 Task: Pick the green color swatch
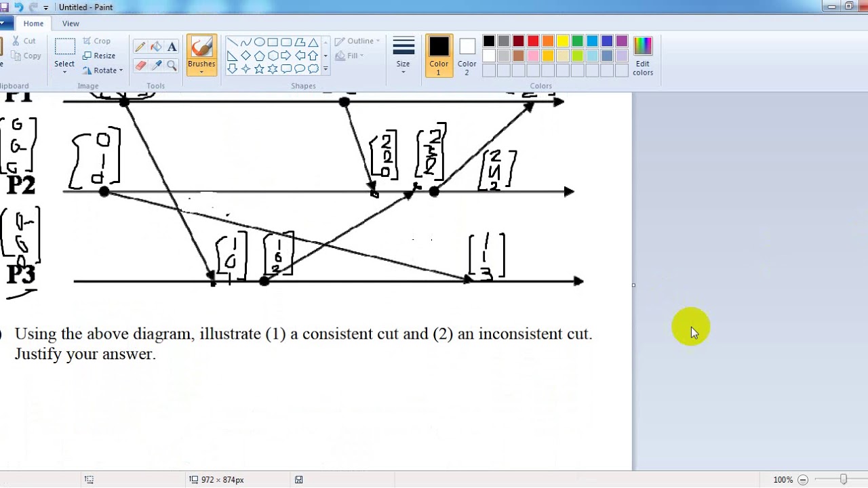578,41
